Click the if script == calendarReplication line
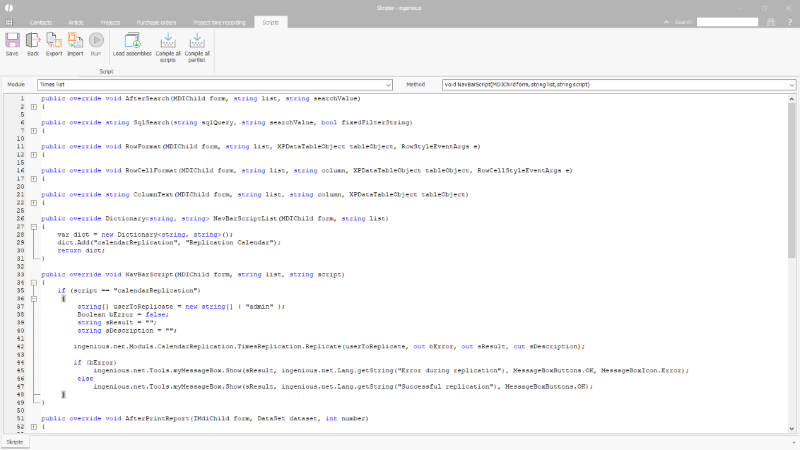The image size is (800, 450). [x=129, y=290]
